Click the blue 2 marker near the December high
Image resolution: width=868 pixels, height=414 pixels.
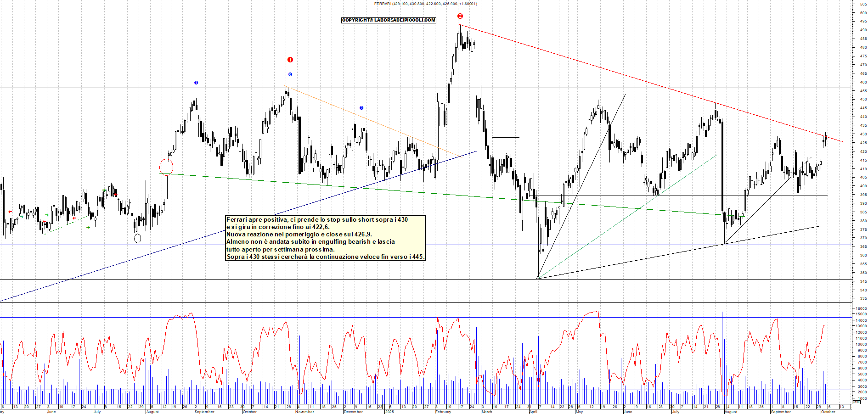click(361, 108)
